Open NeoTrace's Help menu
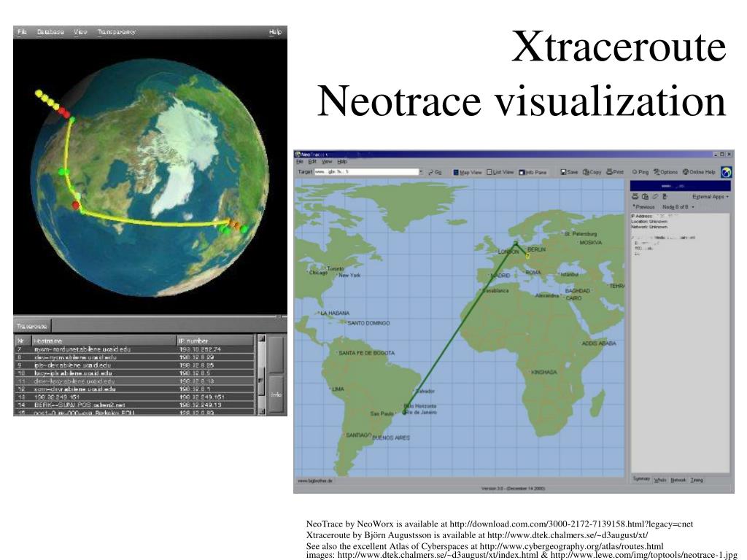 [342, 162]
